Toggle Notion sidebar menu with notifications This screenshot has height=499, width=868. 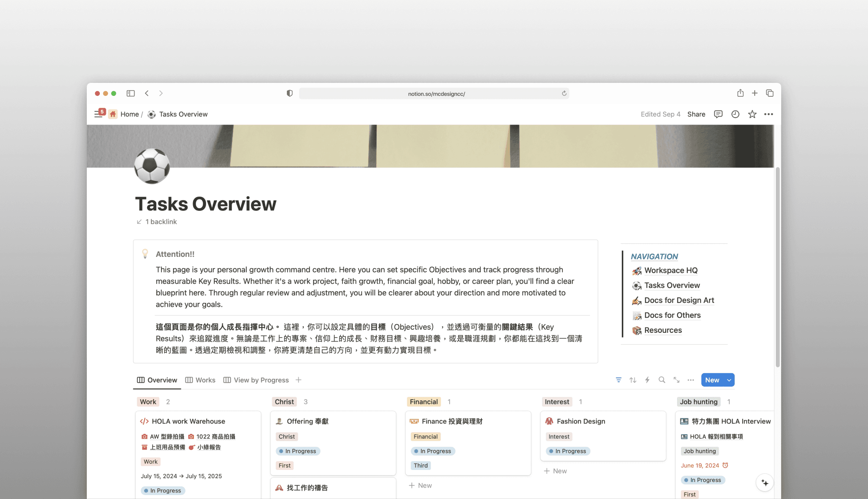99,114
